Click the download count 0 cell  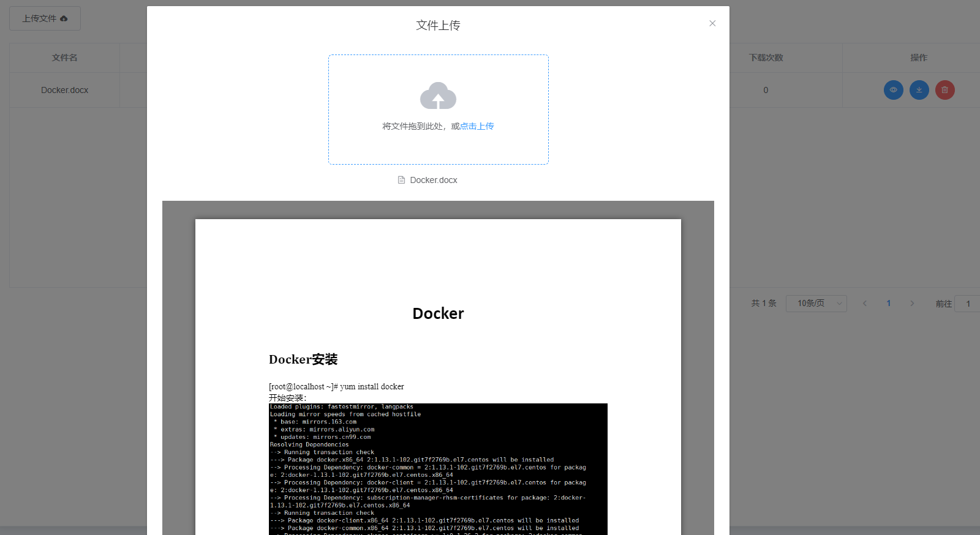click(766, 90)
